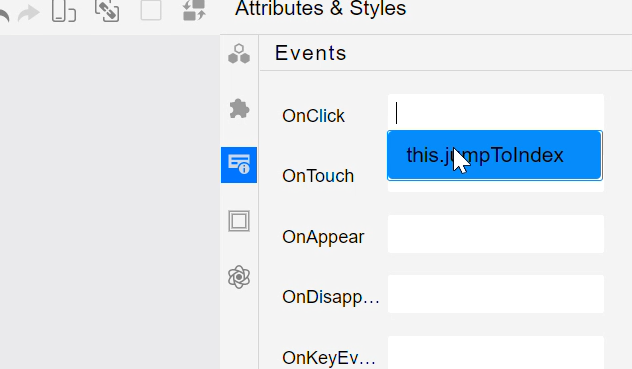Click the swap components icon in the toolbar
The height and width of the screenshot is (369, 632).
click(194, 10)
